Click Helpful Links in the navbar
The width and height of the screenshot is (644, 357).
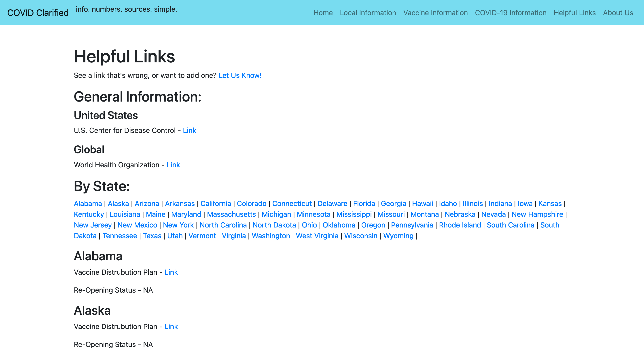pos(574,13)
